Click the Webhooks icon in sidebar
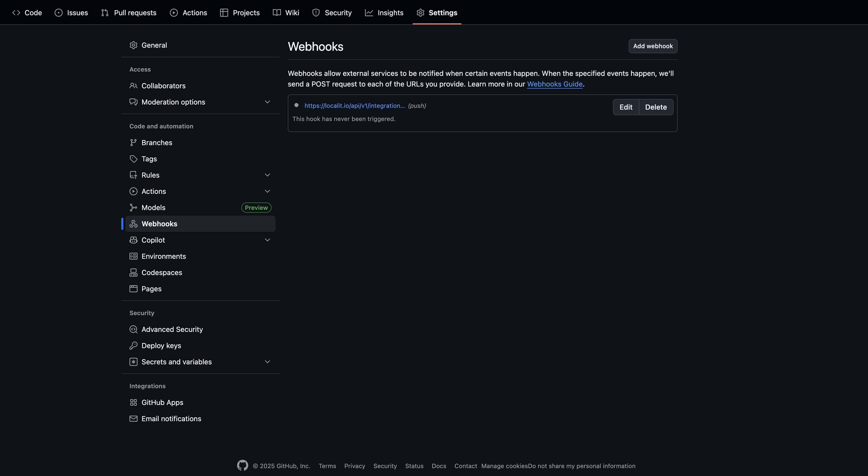The height and width of the screenshot is (476, 868). point(133,224)
